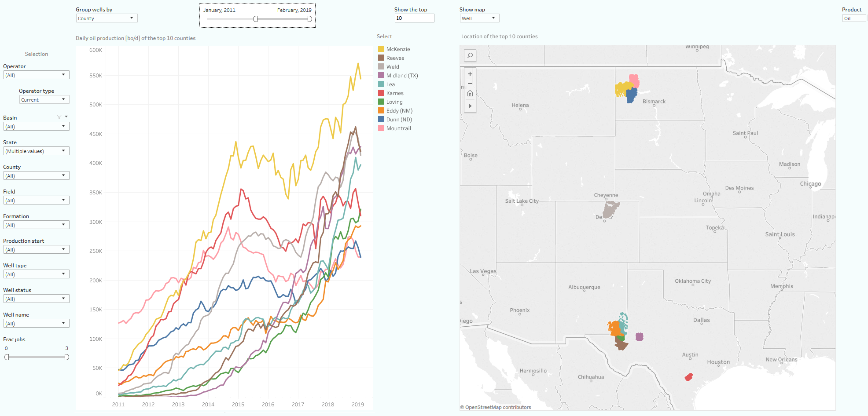Zoom in on the map with the plus icon
868x416 pixels.
point(470,74)
